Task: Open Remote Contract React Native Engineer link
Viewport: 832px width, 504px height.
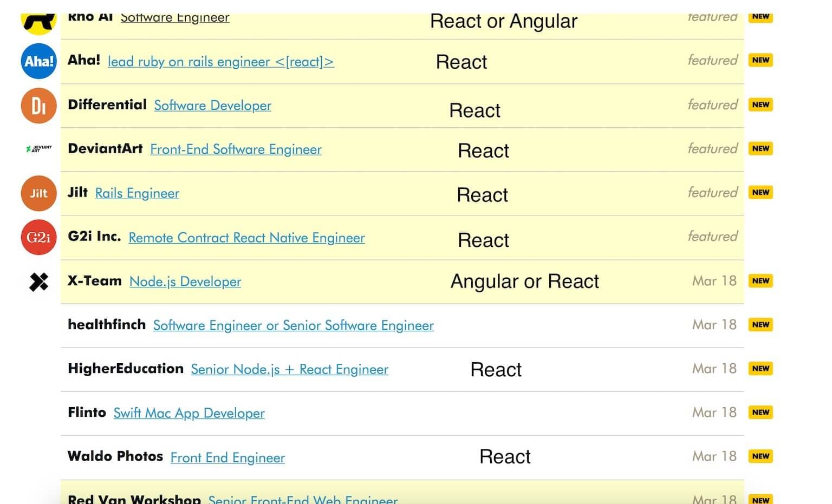Action: coord(246,238)
